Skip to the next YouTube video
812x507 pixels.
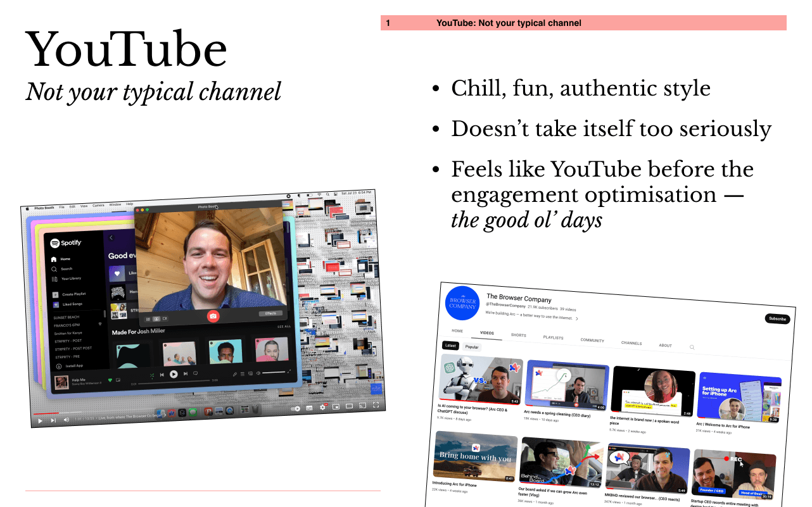(x=53, y=420)
